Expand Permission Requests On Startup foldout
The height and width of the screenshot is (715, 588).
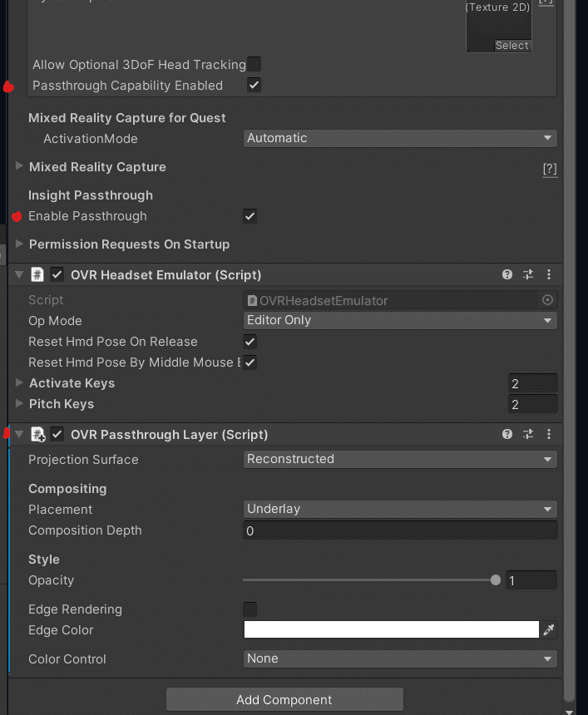point(19,244)
